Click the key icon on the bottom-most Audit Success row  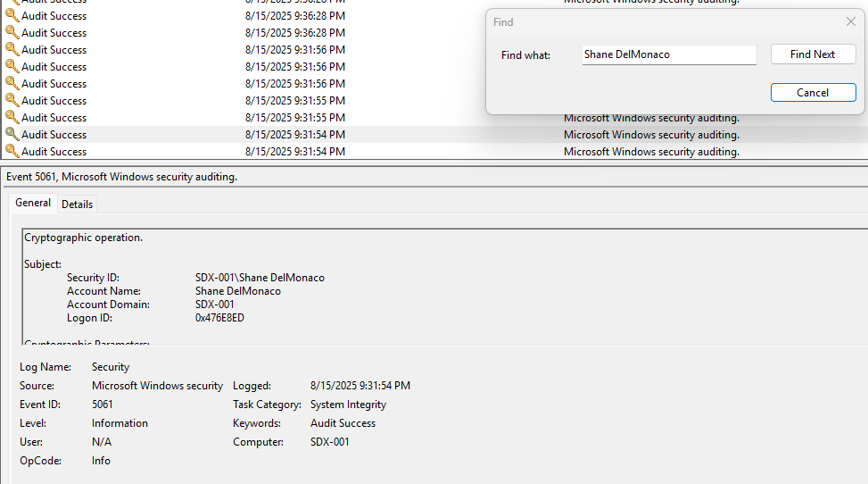point(12,151)
